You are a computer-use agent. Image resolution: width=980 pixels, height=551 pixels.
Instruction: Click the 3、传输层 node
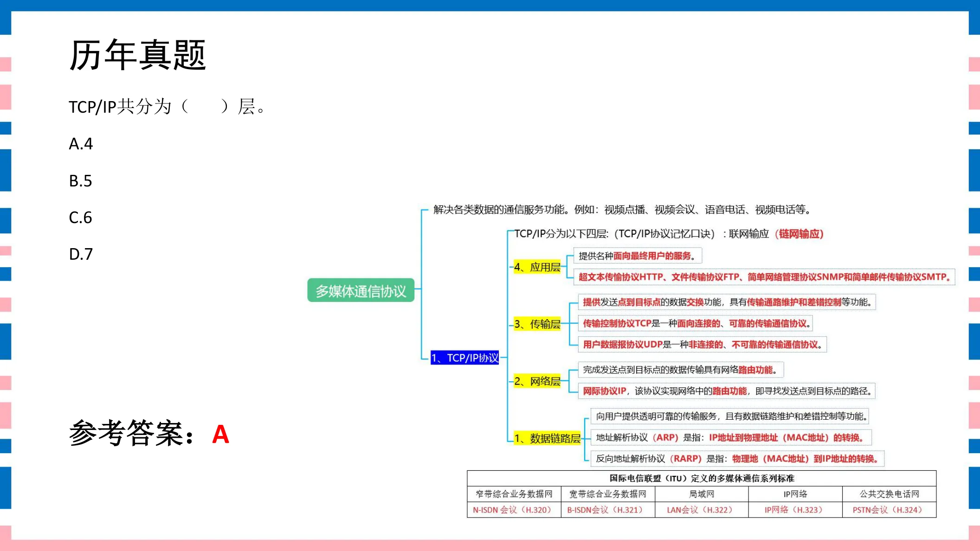(537, 324)
